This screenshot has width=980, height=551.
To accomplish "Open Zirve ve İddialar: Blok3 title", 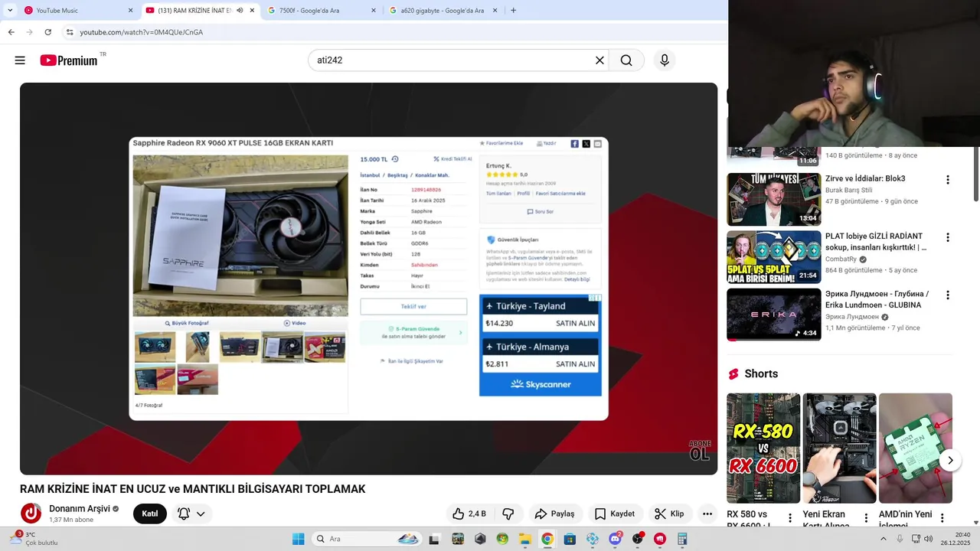I will (x=865, y=178).
